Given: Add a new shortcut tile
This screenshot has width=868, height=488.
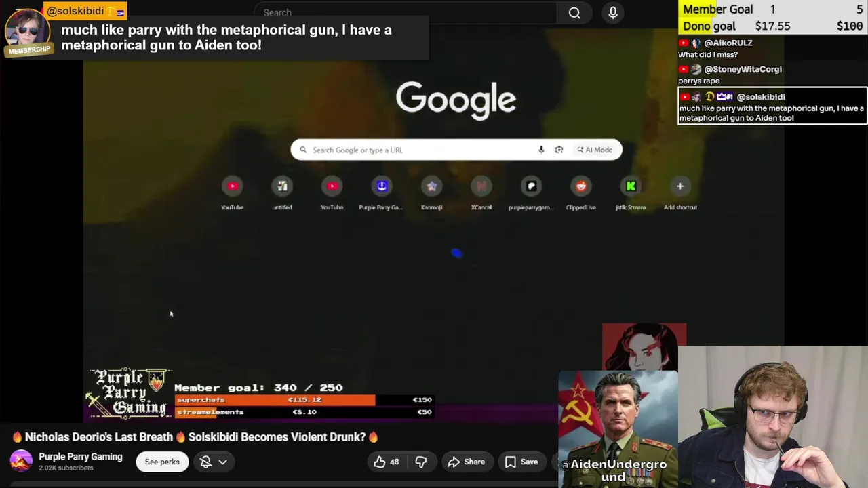Looking at the screenshot, I should [x=680, y=193].
